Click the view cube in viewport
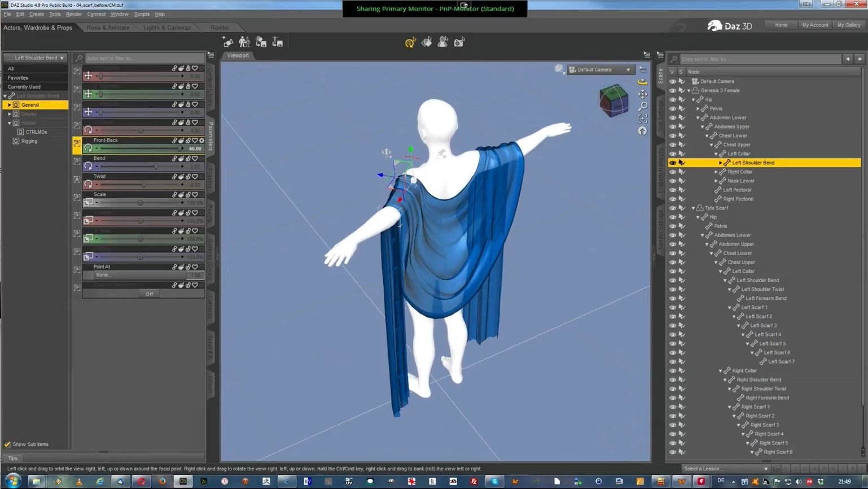The width and height of the screenshot is (868, 489). click(613, 101)
